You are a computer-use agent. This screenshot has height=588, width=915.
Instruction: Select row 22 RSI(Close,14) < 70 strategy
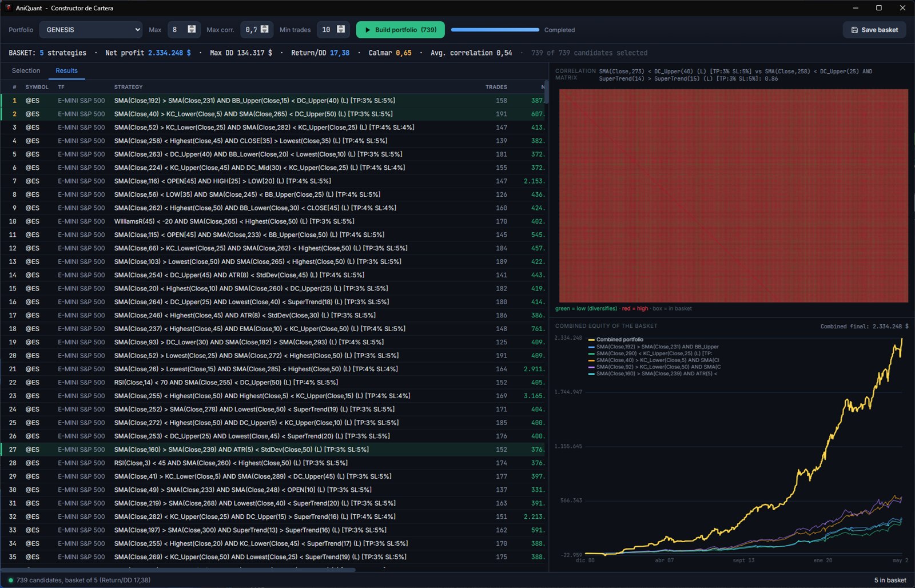point(273,382)
